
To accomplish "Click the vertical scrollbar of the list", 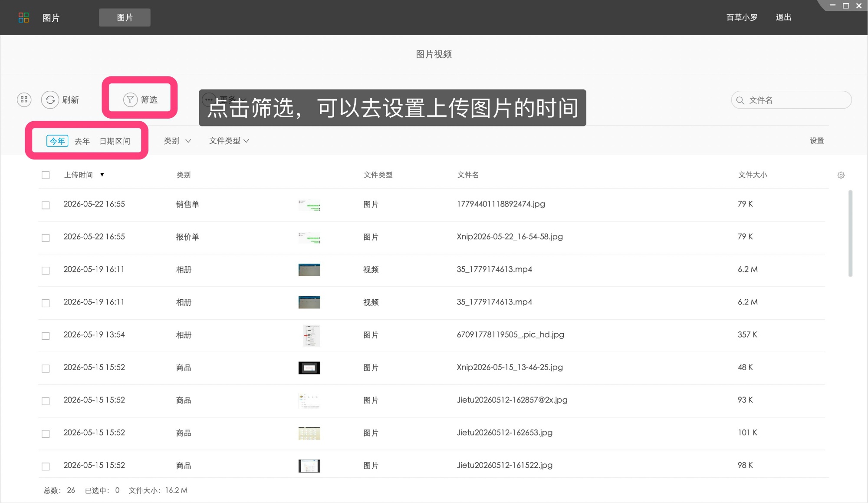I will click(x=850, y=233).
